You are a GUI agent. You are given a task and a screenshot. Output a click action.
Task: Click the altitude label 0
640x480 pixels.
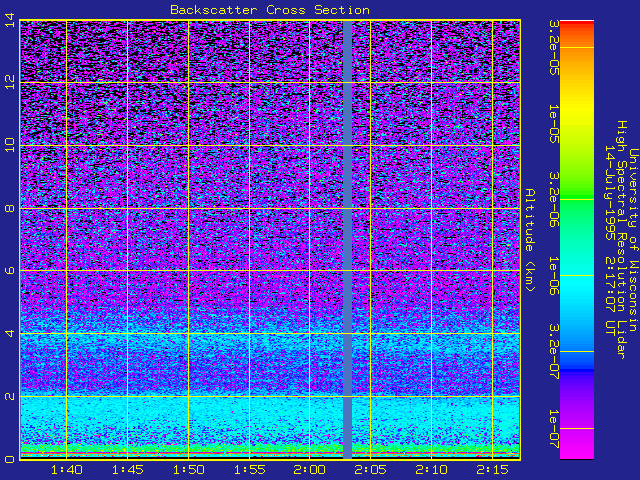10,459
